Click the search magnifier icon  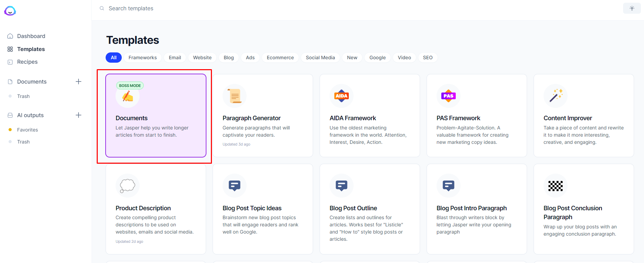(x=102, y=8)
